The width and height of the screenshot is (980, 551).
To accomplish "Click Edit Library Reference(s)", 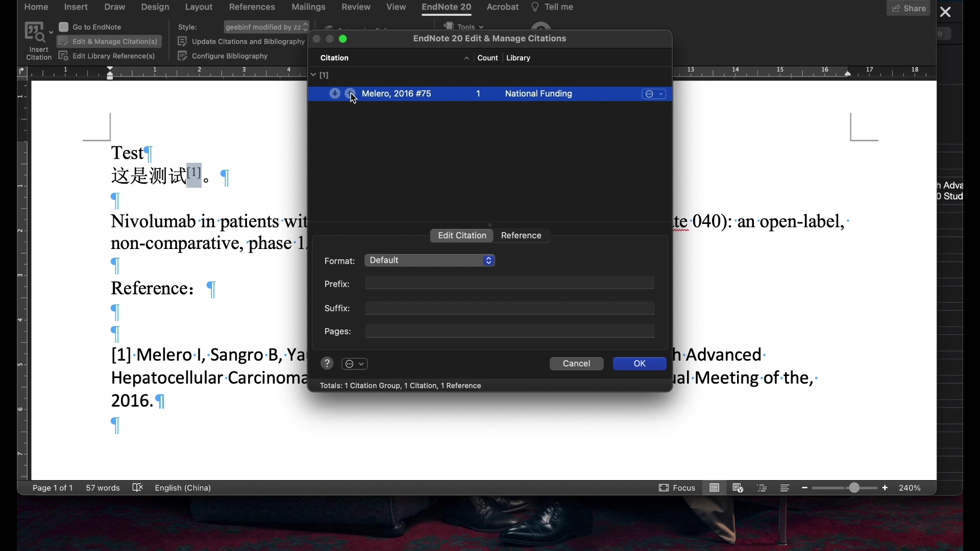I will [107, 56].
